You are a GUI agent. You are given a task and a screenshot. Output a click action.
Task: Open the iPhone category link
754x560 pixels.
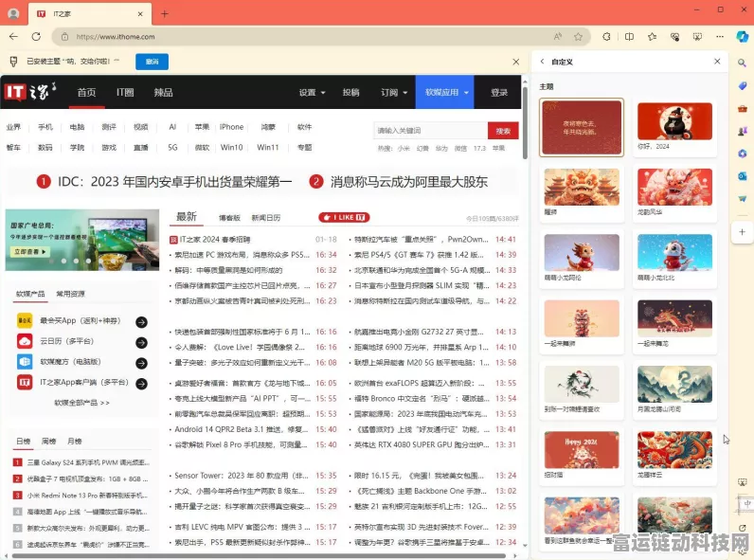click(x=231, y=127)
